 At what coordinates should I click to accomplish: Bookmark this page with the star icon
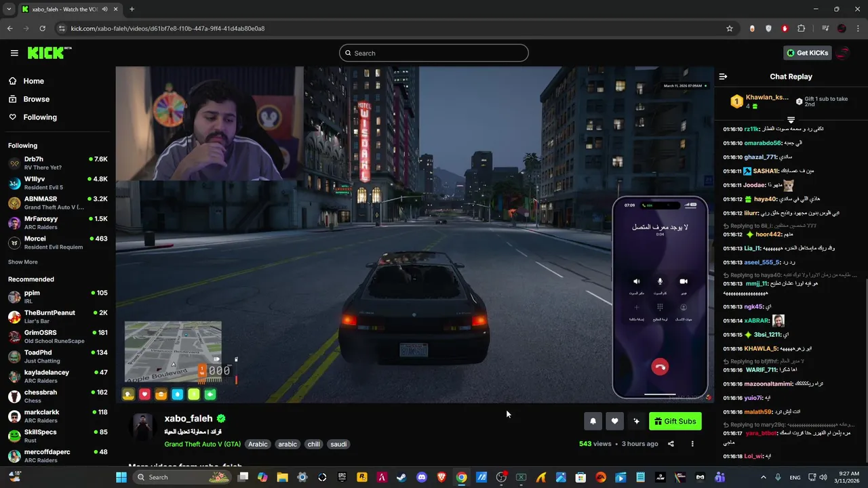(x=730, y=28)
